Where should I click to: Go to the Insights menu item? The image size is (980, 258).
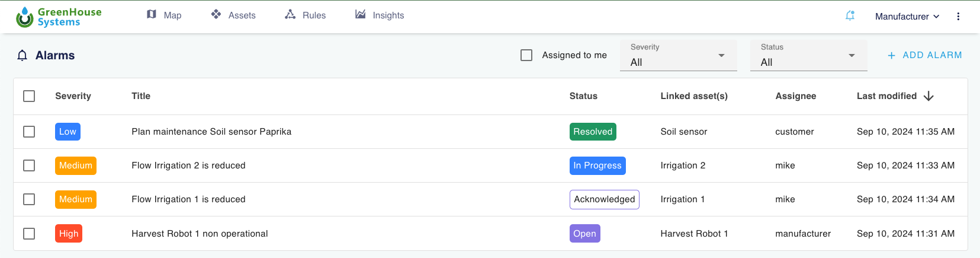pyautogui.click(x=388, y=15)
